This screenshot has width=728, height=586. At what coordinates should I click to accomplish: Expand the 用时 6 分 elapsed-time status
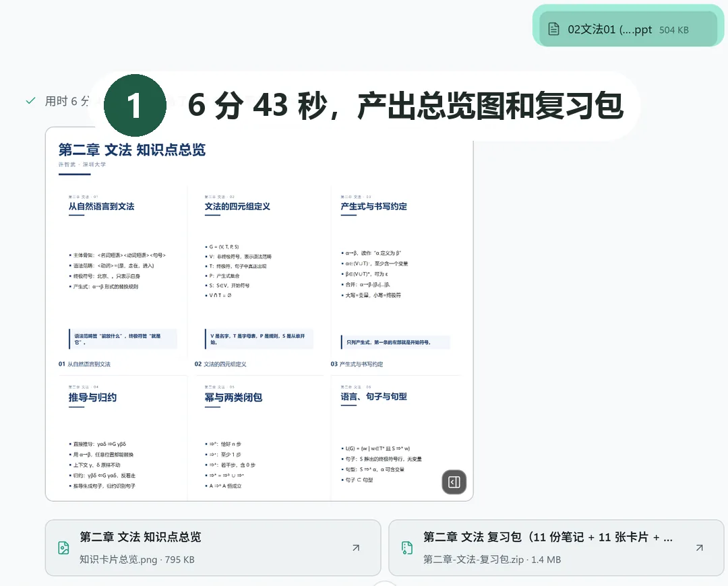(x=66, y=100)
